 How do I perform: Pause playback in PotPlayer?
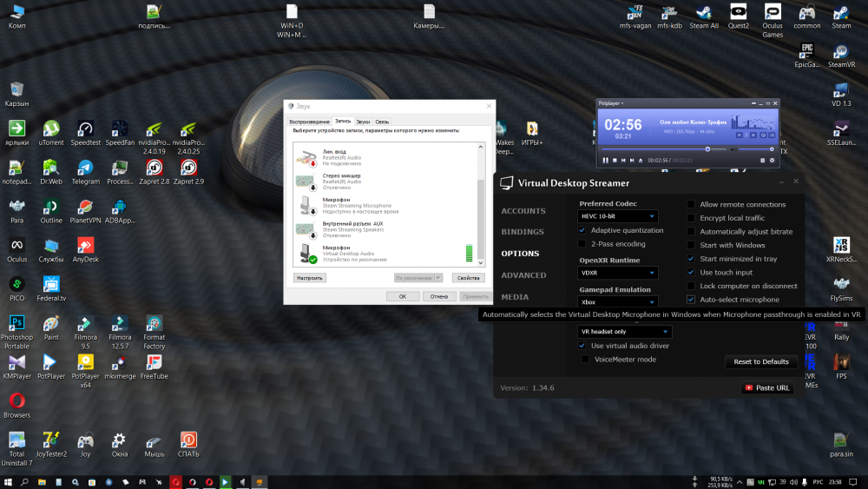tap(606, 161)
